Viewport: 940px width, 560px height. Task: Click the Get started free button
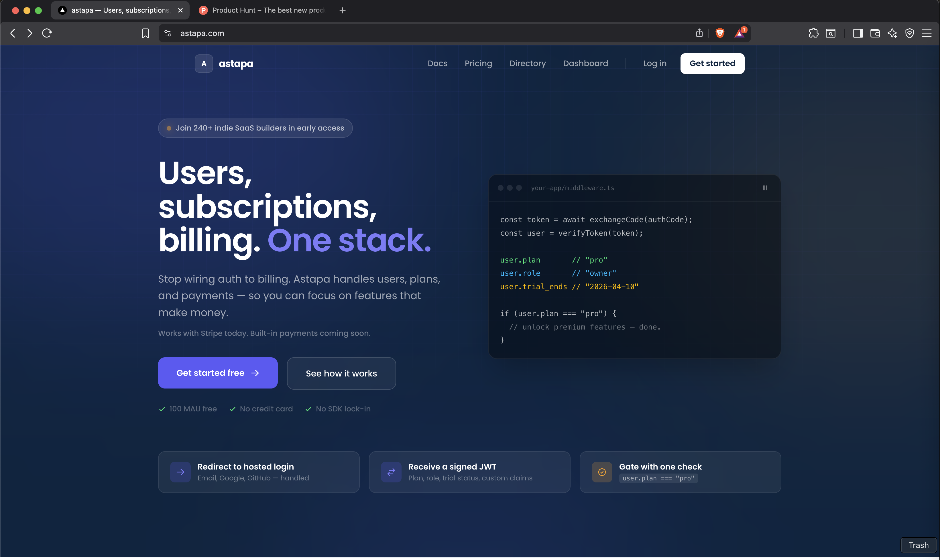pos(218,373)
